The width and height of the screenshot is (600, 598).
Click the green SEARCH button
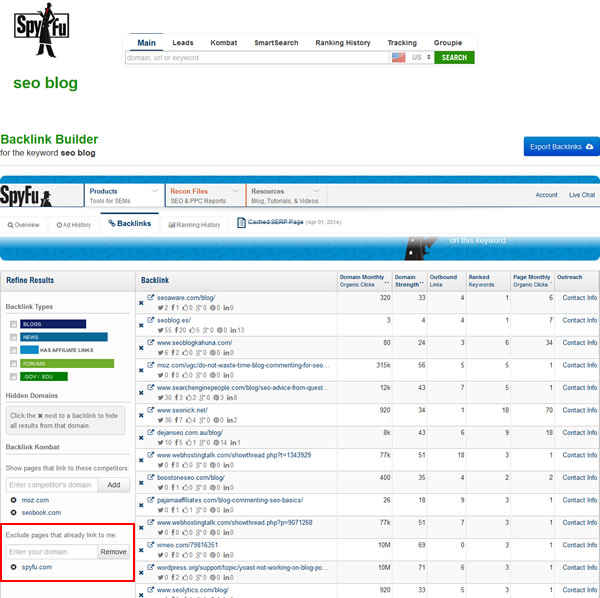click(x=454, y=57)
